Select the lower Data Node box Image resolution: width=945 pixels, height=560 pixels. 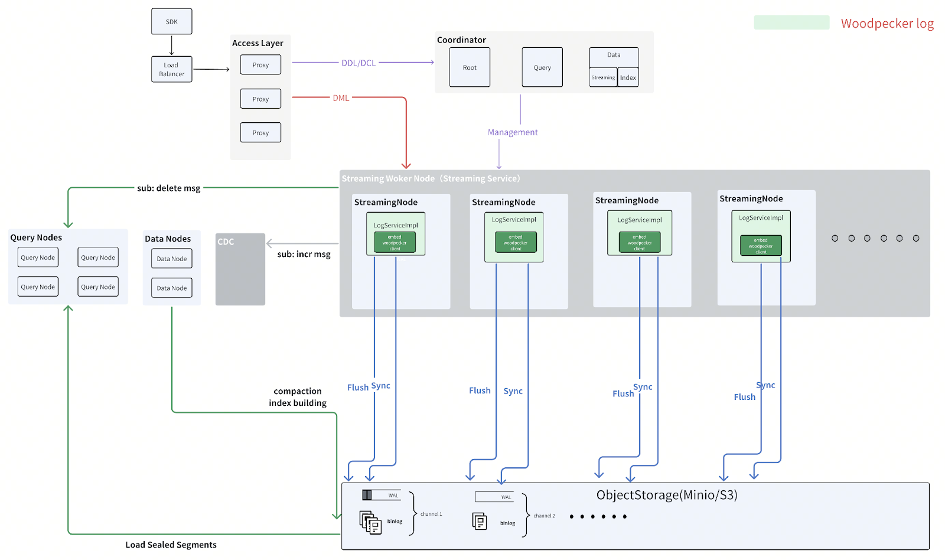[x=172, y=288]
